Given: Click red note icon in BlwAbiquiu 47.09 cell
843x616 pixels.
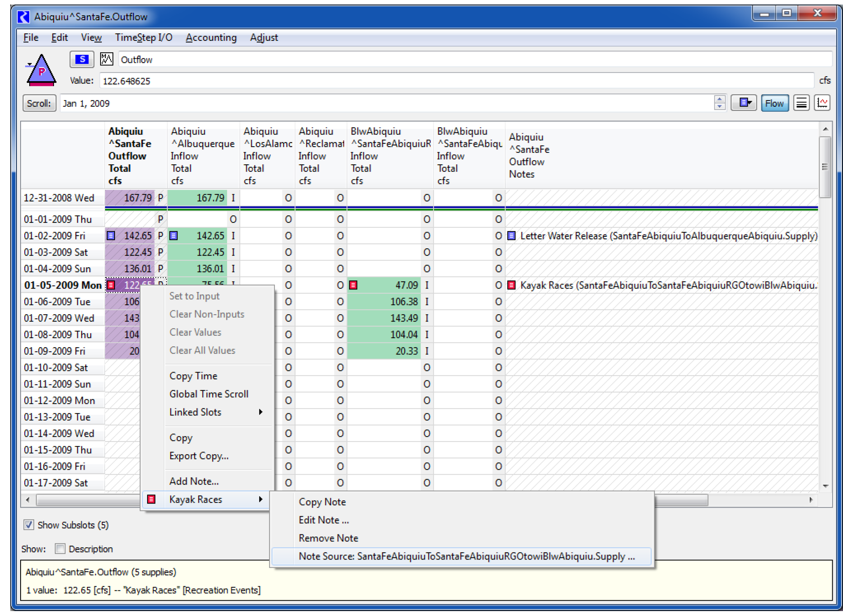Looking at the screenshot, I should 353,285.
